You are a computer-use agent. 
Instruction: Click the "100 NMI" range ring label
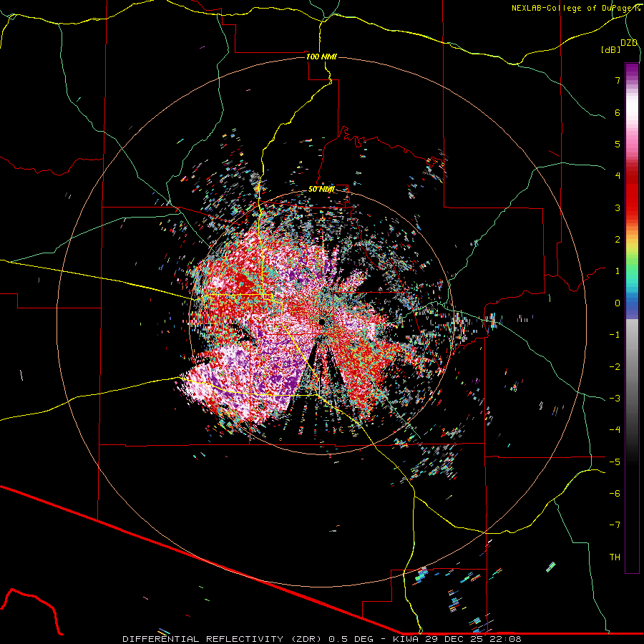tap(321, 57)
